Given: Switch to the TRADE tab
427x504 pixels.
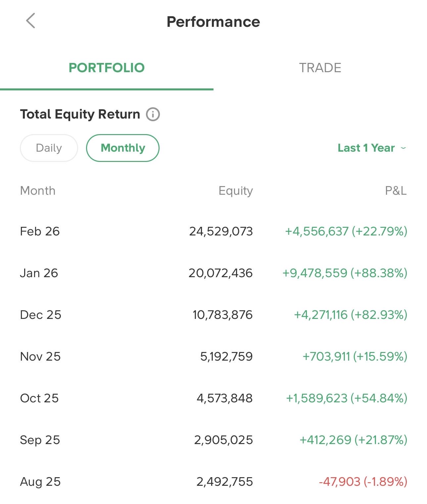Looking at the screenshot, I should pyautogui.click(x=320, y=68).
